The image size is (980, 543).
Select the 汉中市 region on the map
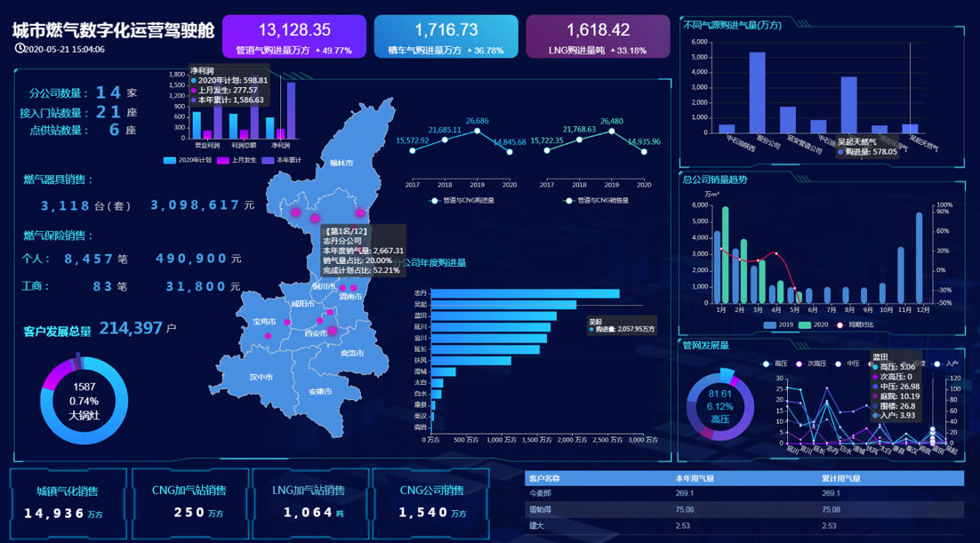pos(261,377)
